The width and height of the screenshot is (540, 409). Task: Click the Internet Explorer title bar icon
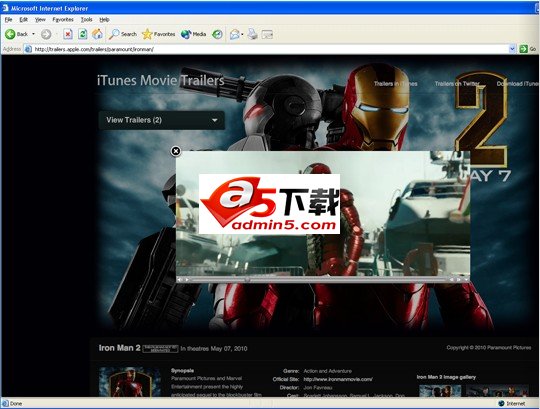[5, 8]
